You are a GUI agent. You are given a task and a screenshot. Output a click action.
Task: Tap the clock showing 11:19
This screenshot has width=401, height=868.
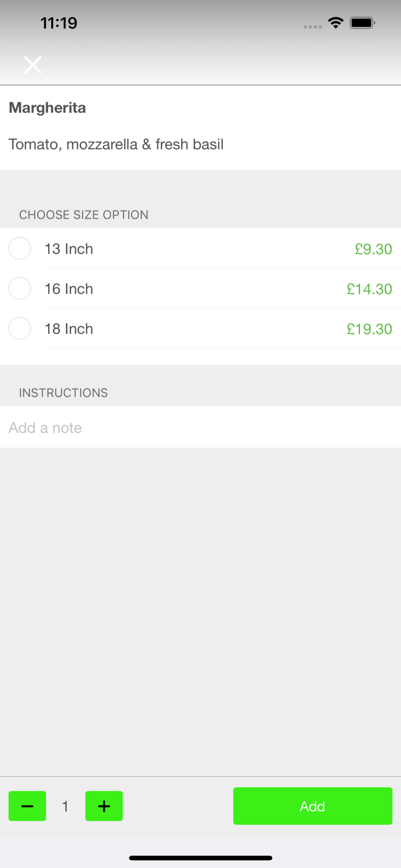[59, 23]
